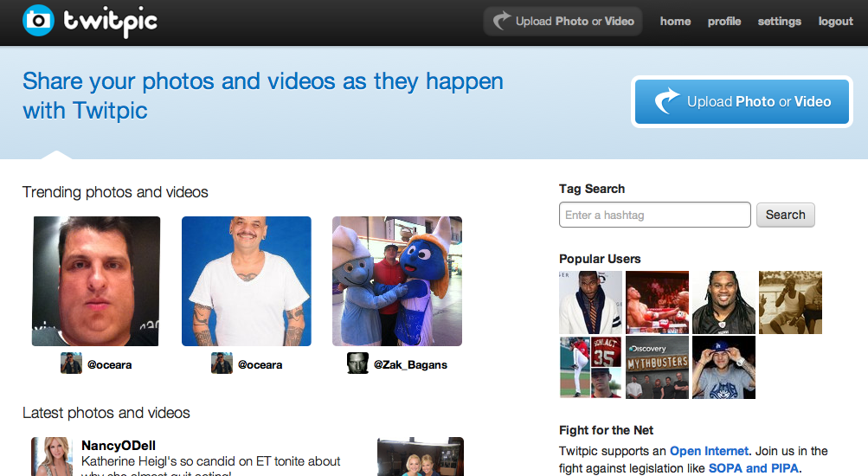Follow the SOPA and PIPA link
The image size is (868, 476).
pos(754,468)
